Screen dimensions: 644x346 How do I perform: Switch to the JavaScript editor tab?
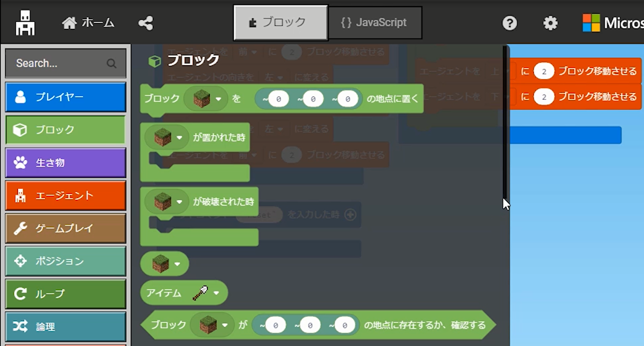pyautogui.click(x=375, y=22)
